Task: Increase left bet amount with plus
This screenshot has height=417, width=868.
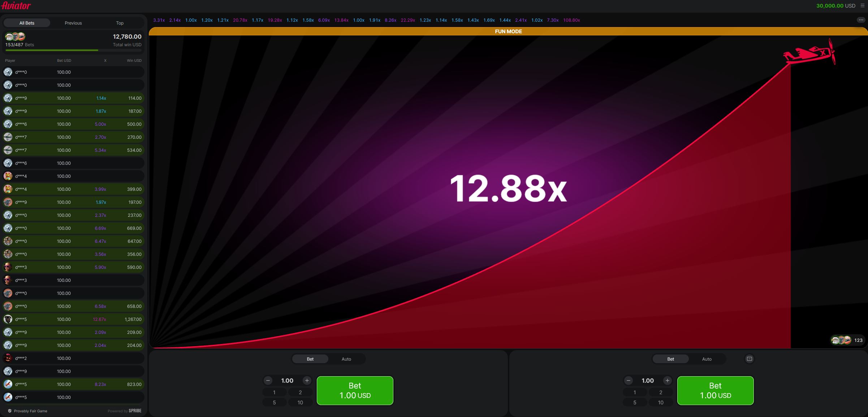Action: (x=307, y=381)
